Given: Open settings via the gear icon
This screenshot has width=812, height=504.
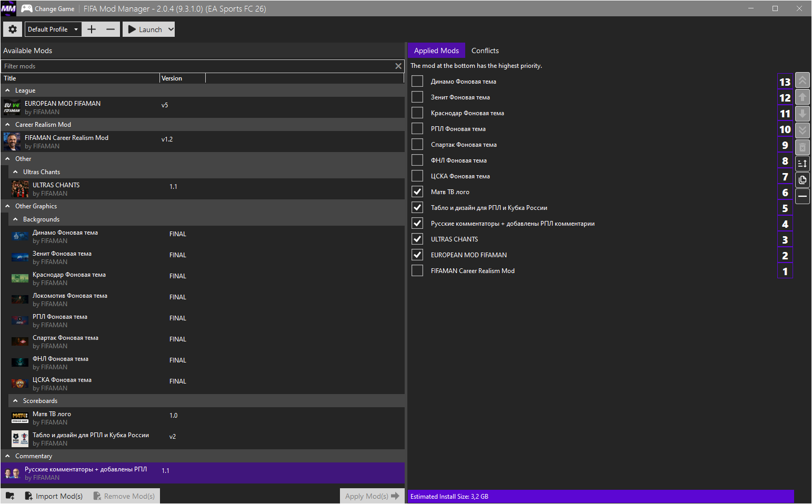Looking at the screenshot, I should (13, 29).
